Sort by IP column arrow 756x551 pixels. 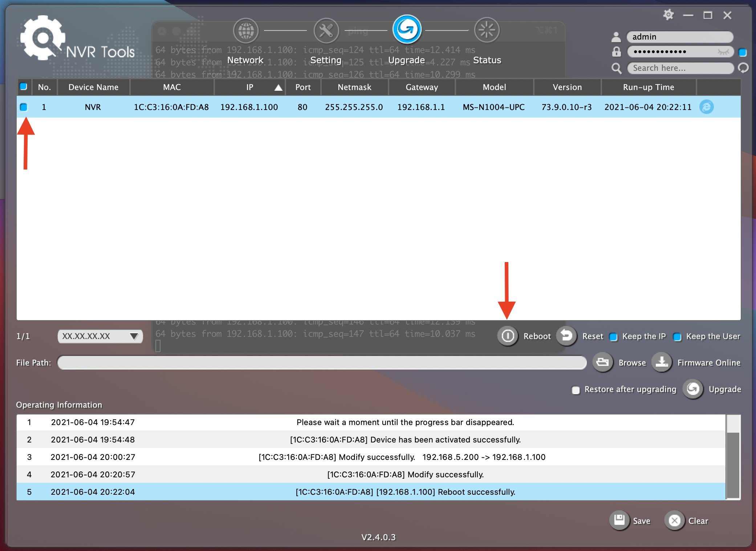(x=278, y=87)
